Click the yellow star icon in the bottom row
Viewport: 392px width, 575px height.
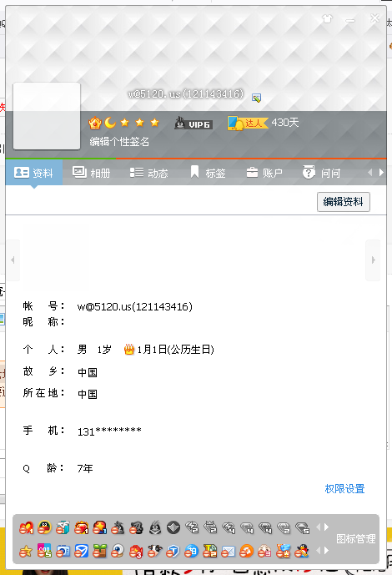tap(26, 551)
